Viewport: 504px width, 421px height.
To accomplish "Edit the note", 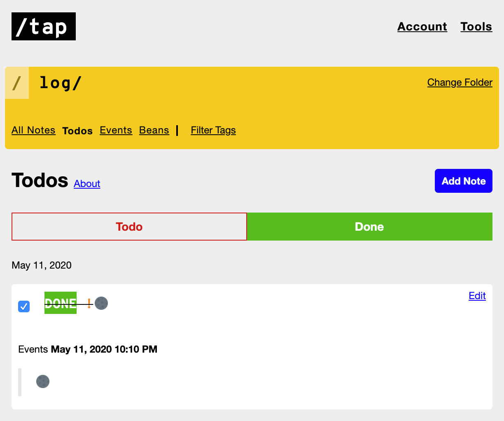I will pos(477,296).
